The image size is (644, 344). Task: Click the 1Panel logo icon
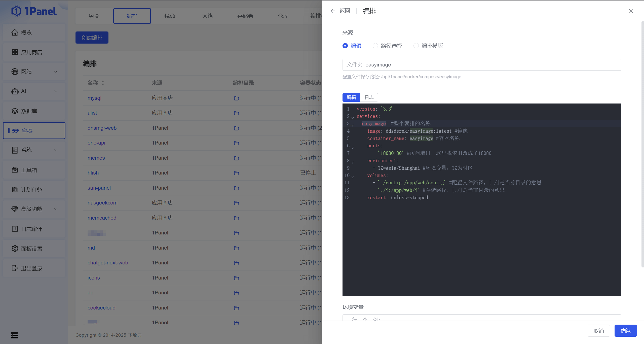tap(17, 11)
